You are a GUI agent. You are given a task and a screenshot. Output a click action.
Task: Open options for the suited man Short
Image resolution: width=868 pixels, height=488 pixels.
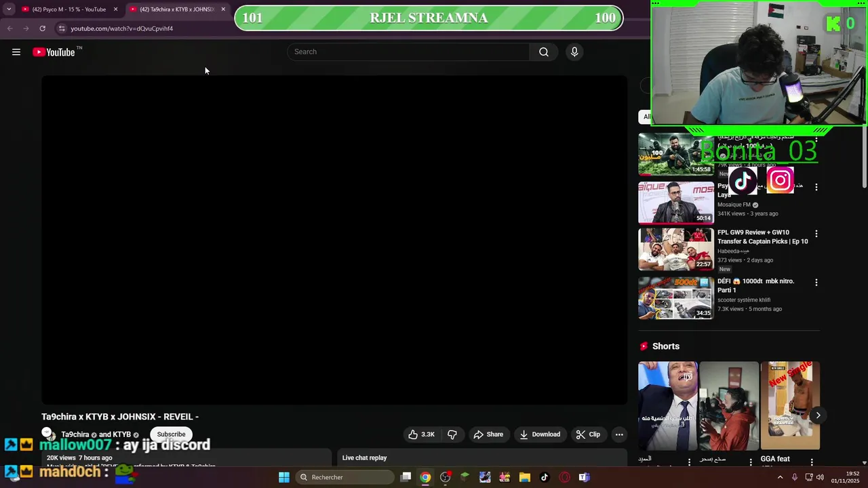point(690,462)
